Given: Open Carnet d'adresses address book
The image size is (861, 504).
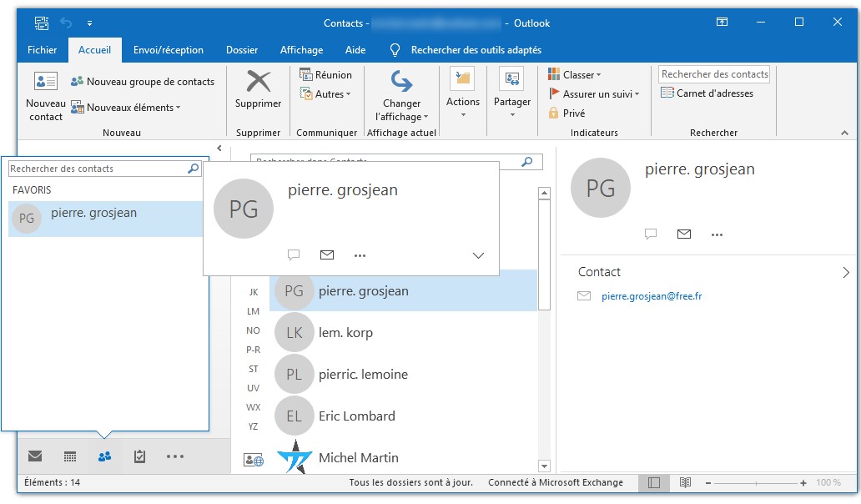Looking at the screenshot, I should click(x=707, y=93).
